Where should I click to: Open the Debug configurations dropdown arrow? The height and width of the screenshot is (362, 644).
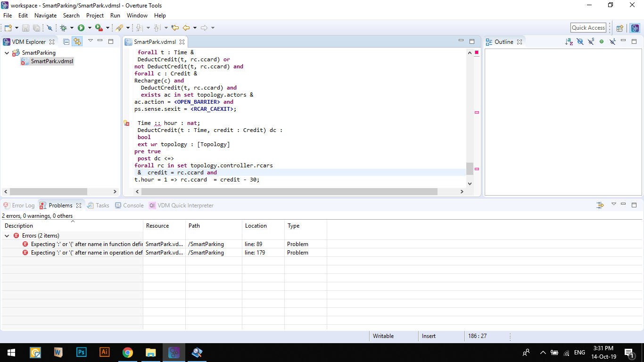71,28
